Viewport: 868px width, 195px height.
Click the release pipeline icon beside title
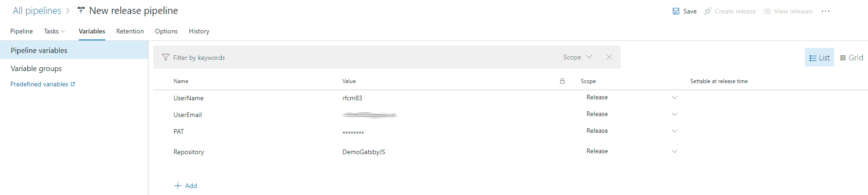point(81,10)
